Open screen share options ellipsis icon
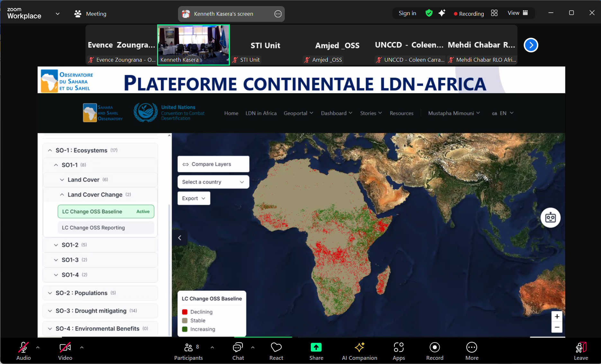This screenshot has height=364, width=601. pos(278,14)
